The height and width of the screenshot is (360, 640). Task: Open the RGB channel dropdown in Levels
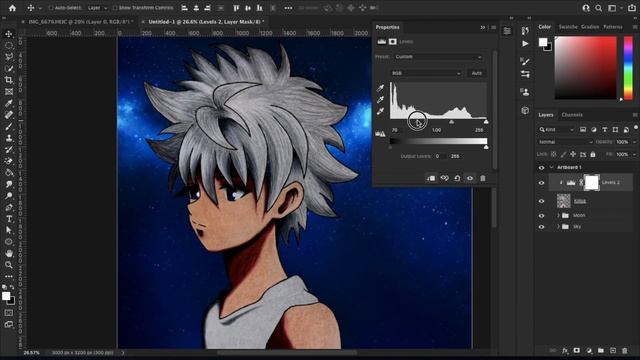click(426, 73)
